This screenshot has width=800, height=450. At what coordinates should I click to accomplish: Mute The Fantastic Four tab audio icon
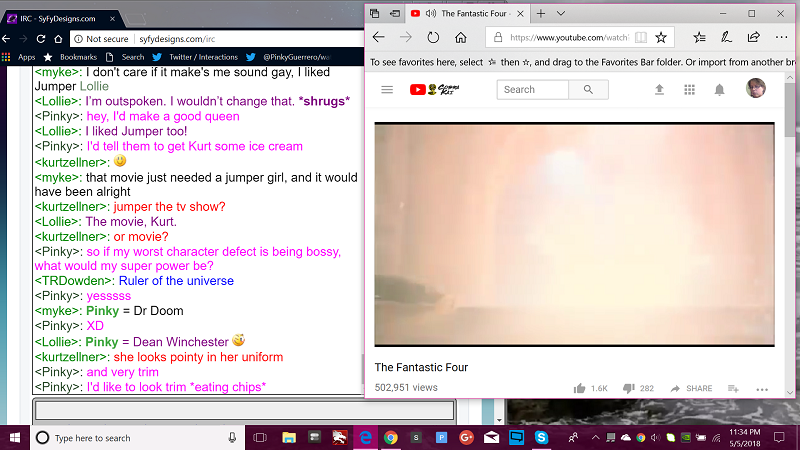click(431, 14)
